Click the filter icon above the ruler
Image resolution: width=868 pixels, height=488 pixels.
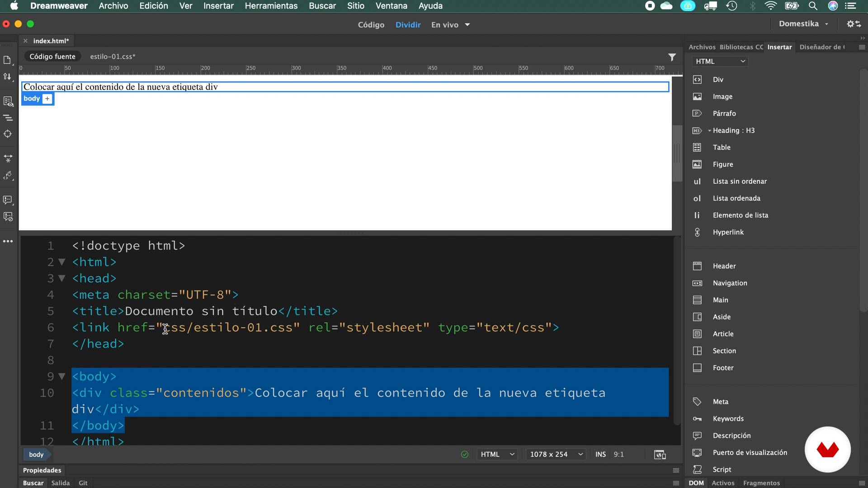[x=672, y=57]
